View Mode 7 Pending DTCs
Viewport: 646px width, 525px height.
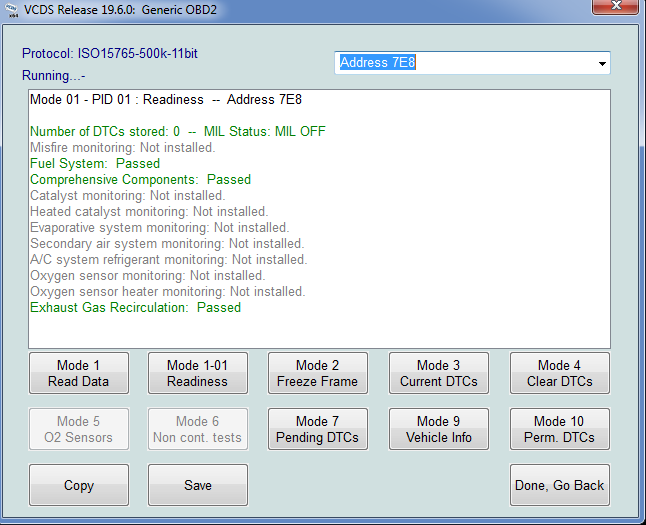318,429
